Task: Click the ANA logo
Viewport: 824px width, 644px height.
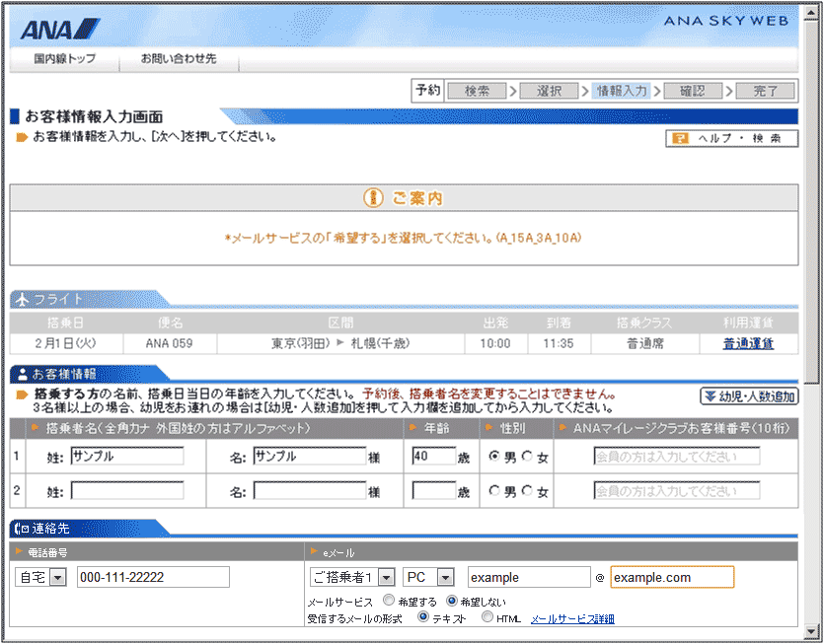Action: click(59, 29)
